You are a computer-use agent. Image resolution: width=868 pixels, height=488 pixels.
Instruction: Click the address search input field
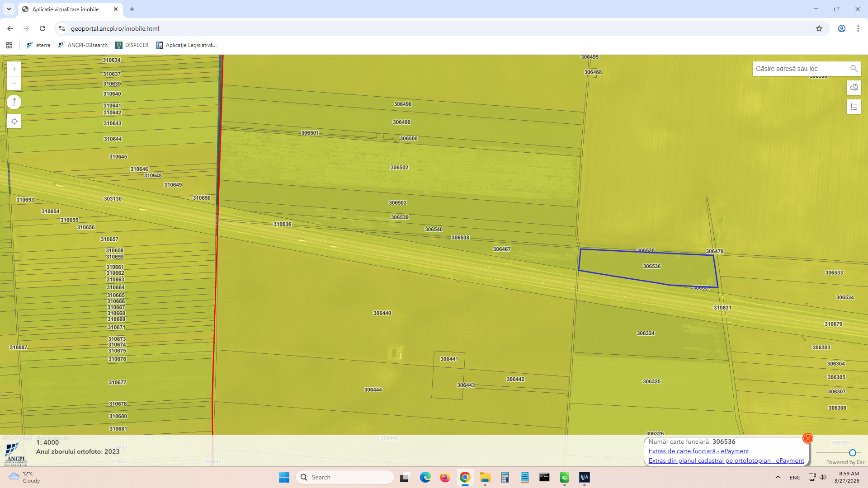coord(799,69)
